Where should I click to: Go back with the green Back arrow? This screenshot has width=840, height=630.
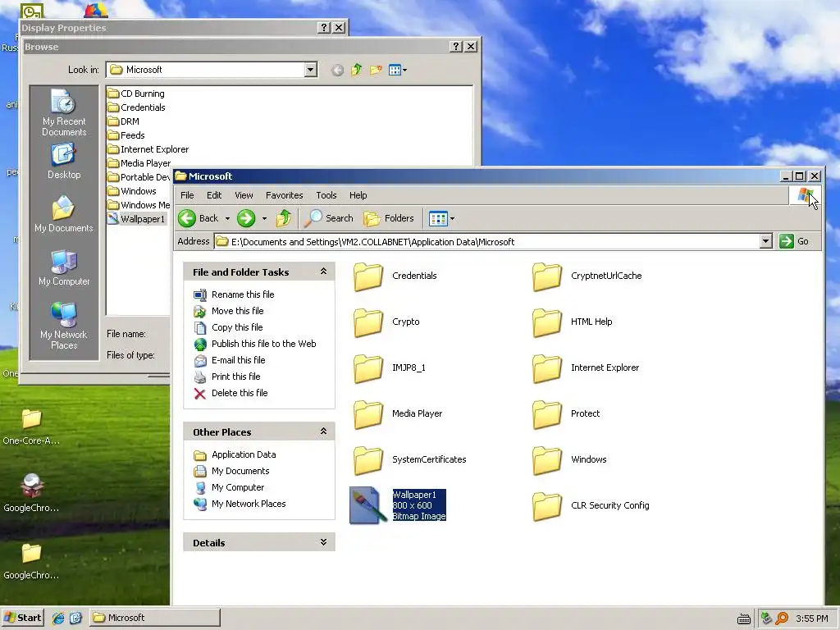tap(199, 218)
